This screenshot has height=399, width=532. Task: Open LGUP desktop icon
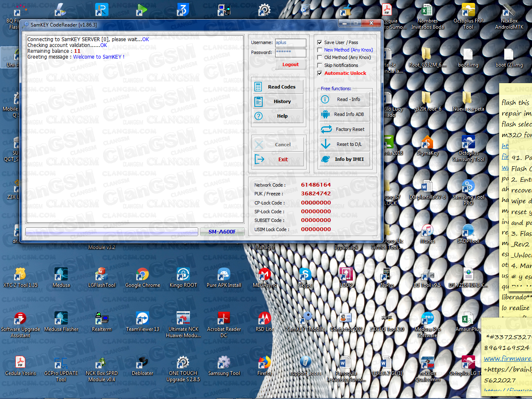click(346, 278)
